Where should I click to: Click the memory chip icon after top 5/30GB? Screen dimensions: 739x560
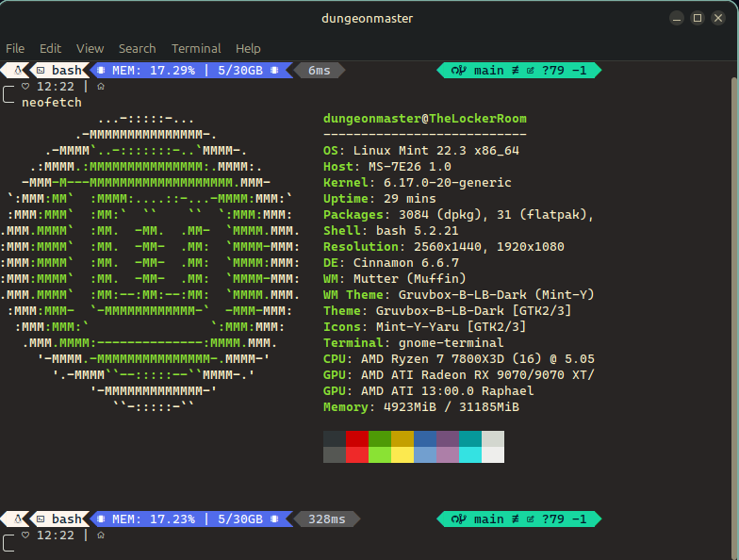coord(274,71)
